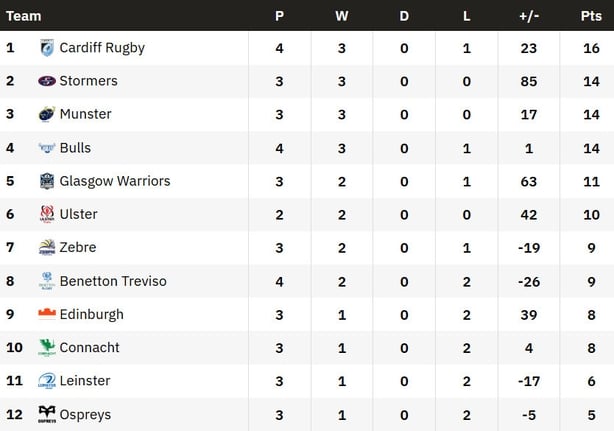Select the Benetton Treviso team name
The height and width of the screenshot is (431, 614).
(113, 281)
